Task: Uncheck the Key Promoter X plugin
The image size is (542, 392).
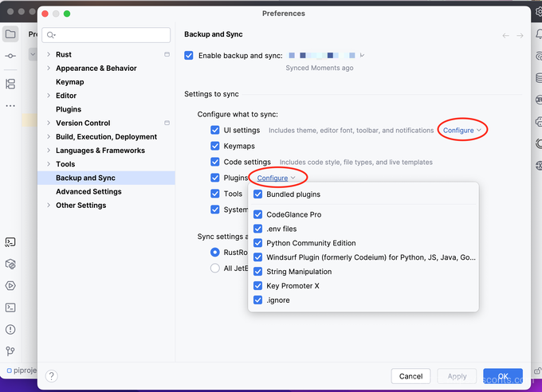Action: [x=258, y=285]
